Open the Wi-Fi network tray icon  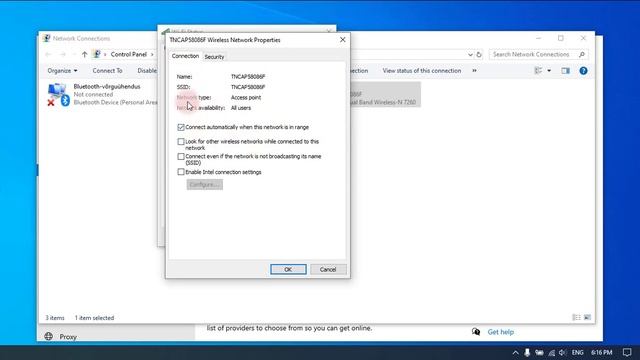click(551, 353)
